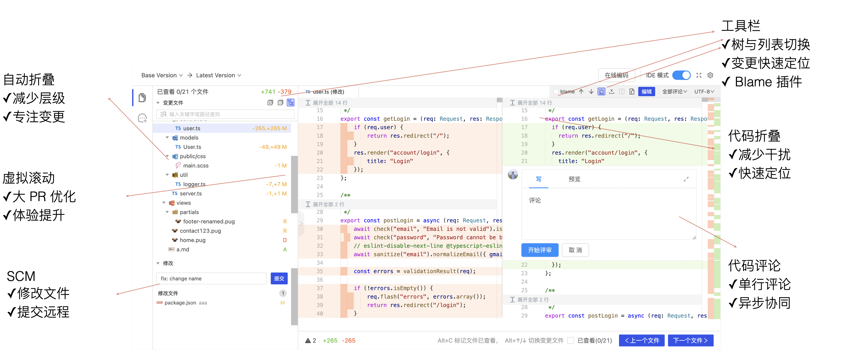Click the sass icon of main.scss
The image size is (868, 350).
click(x=178, y=165)
